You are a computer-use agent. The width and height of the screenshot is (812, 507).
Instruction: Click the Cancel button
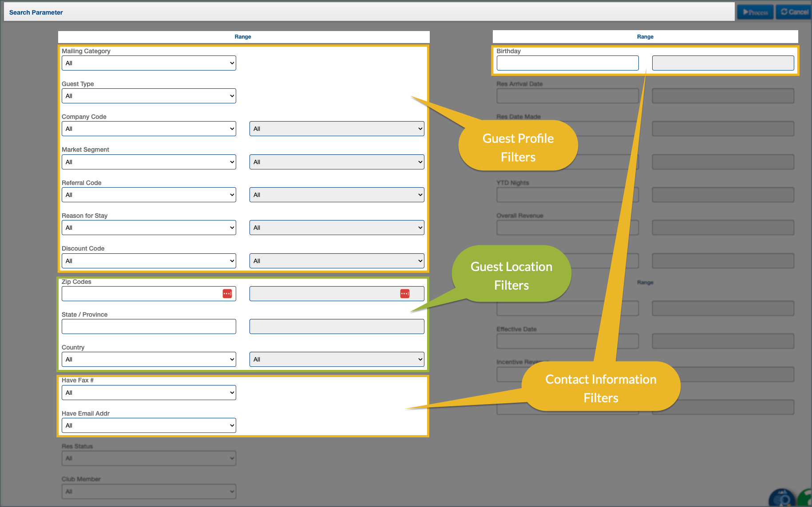tap(794, 12)
